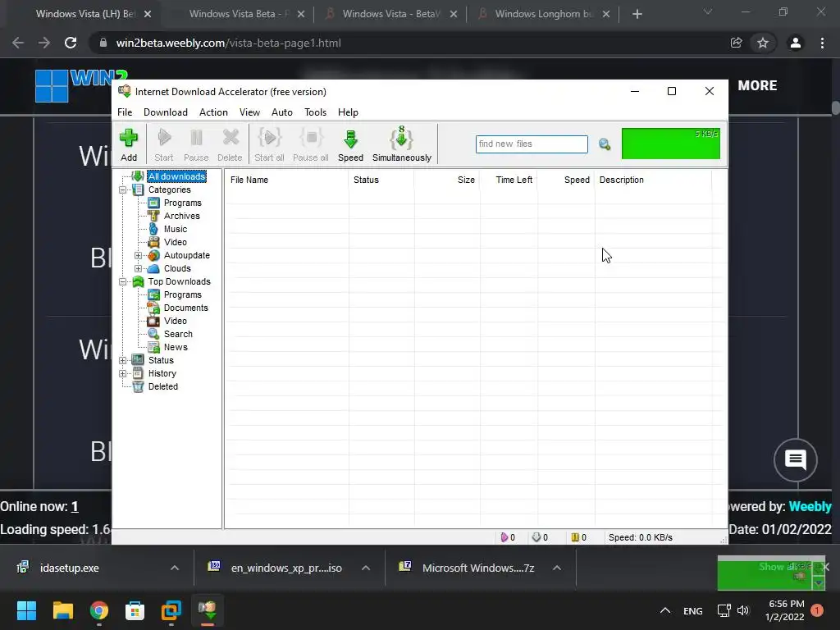
Task: Select the Status tree node
Action: coord(161,361)
